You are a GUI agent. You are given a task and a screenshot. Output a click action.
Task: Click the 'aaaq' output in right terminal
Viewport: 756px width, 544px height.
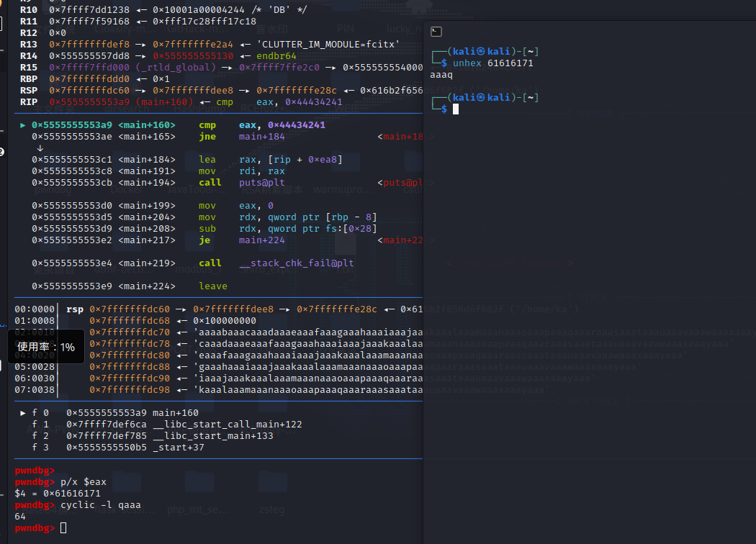(x=441, y=75)
